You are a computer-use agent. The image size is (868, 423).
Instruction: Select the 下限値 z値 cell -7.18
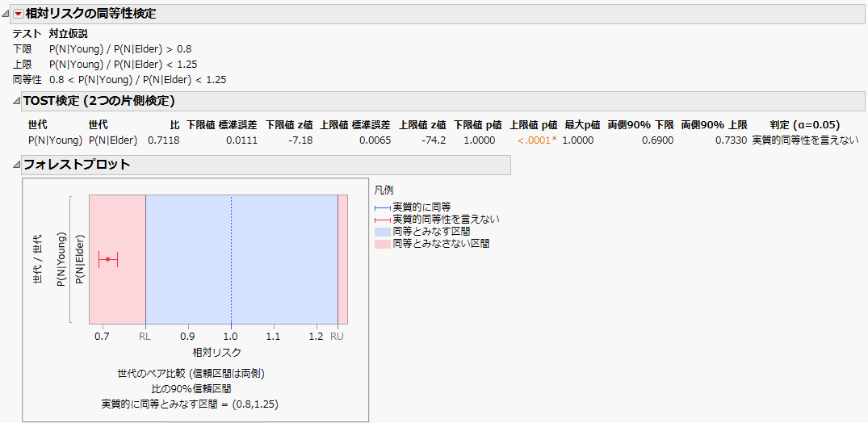(301, 140)
